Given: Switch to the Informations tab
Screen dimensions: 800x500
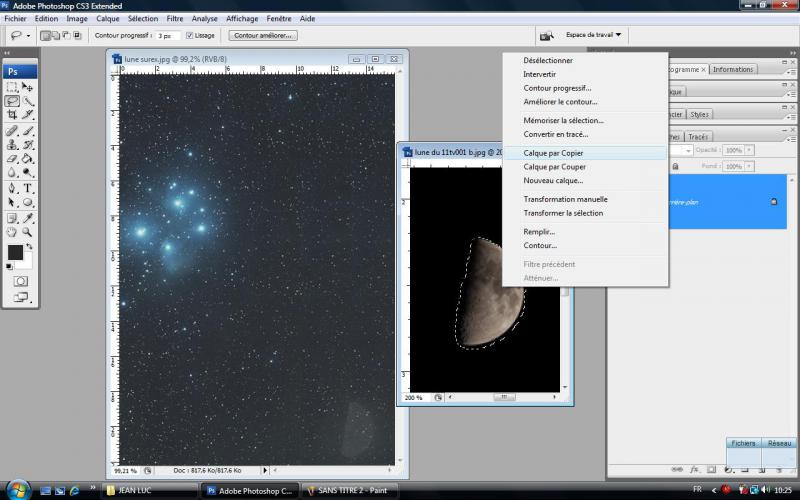Looking at the screenshot, I should coord(733,69).
